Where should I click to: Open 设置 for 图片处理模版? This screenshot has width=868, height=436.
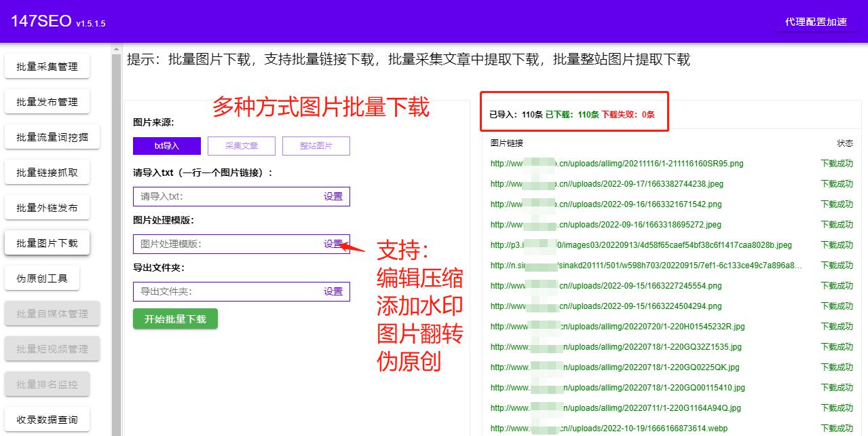(x=333, y=244)
